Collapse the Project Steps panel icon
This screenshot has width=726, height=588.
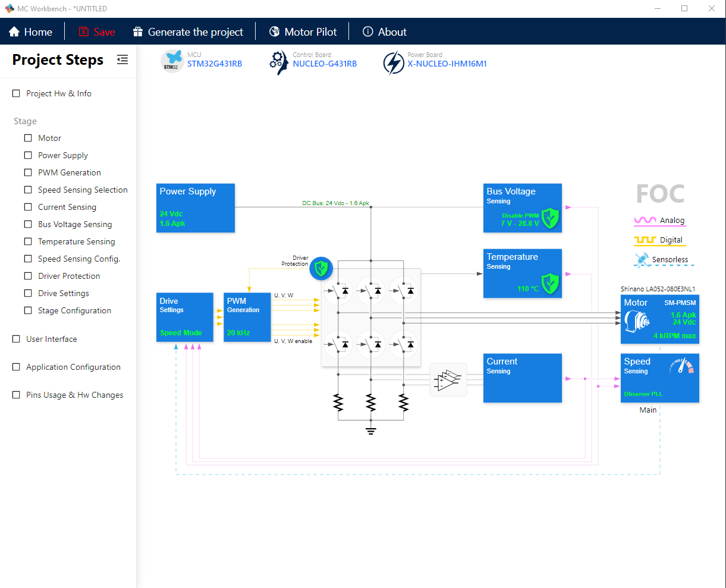(x=122, y=59)
